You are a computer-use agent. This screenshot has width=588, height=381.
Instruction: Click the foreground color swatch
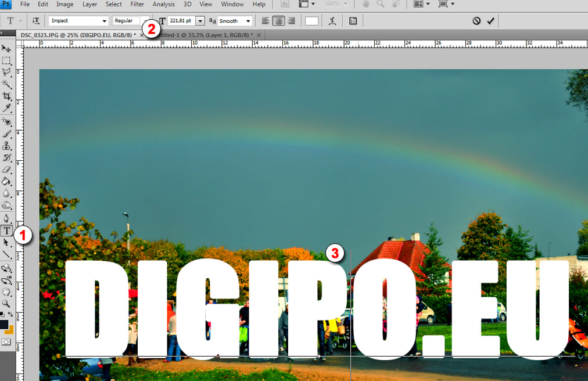pos(3,324)
